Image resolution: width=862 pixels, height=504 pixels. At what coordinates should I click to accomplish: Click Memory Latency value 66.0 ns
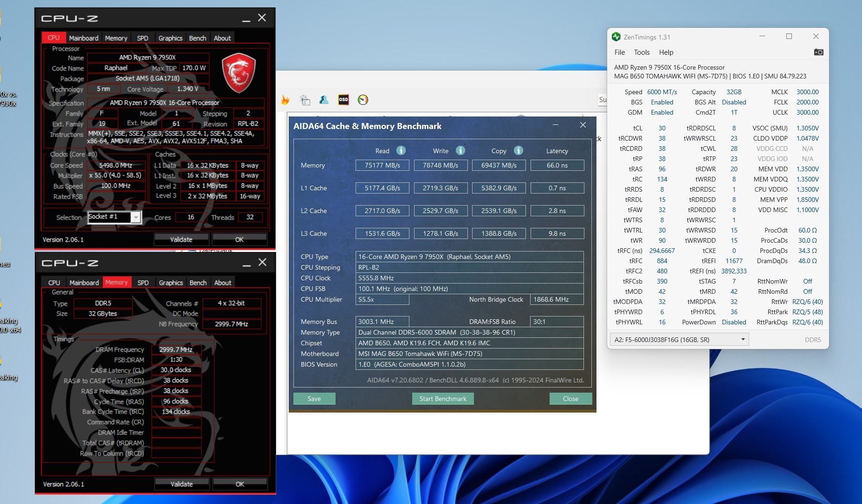[557, 165]
